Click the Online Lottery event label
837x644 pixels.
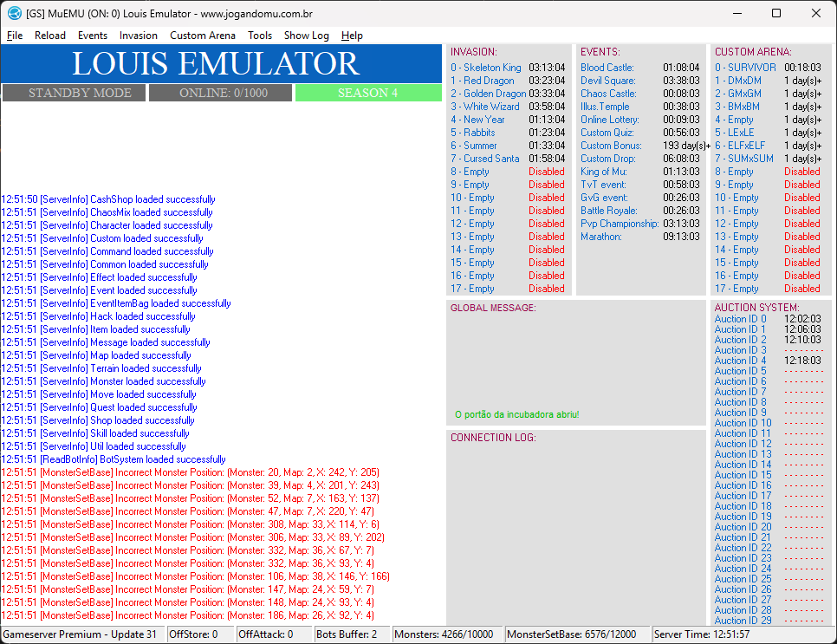(610, 120)
